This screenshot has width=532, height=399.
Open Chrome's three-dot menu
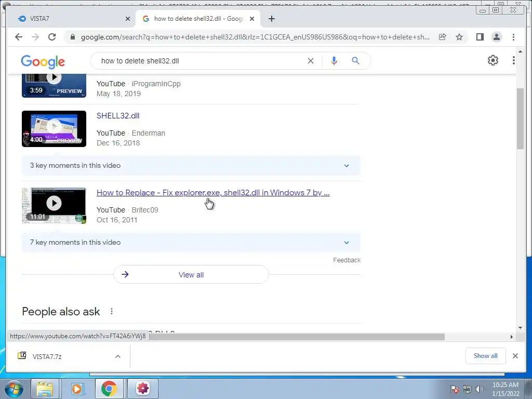[513, 37]
